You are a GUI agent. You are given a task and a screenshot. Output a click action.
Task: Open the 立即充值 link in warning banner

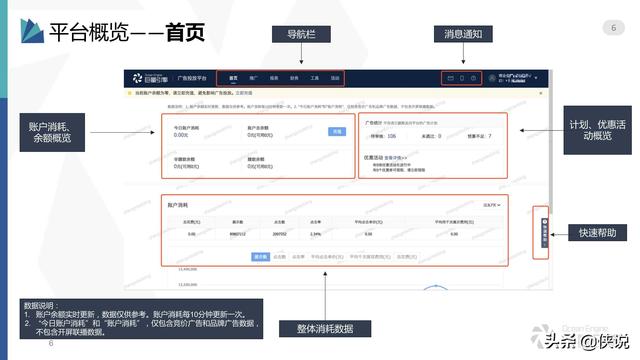[244, 93]
